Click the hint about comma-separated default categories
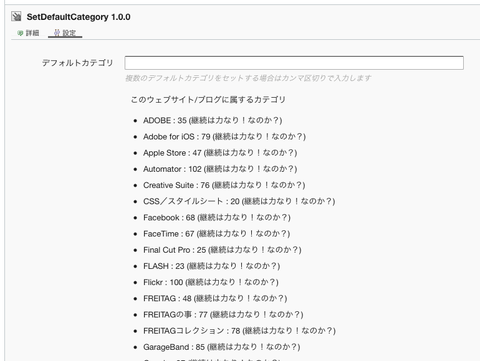Image resolution: width=480 pixels, height=361 pixels. pos(248,78)
